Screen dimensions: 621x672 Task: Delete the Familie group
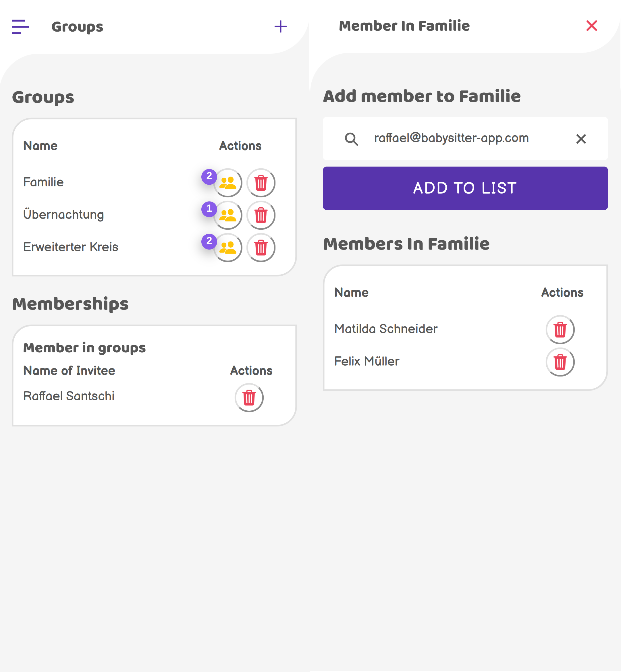261,183
